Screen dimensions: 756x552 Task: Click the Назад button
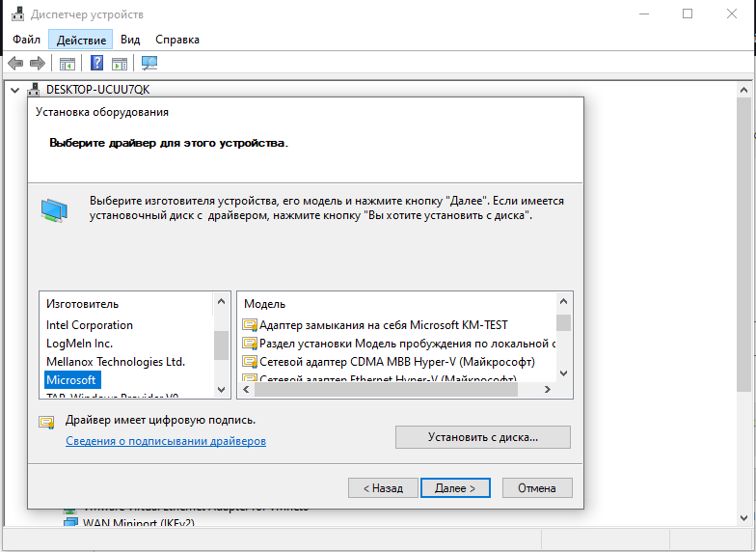pyautogui.click(x=383, y=488)
